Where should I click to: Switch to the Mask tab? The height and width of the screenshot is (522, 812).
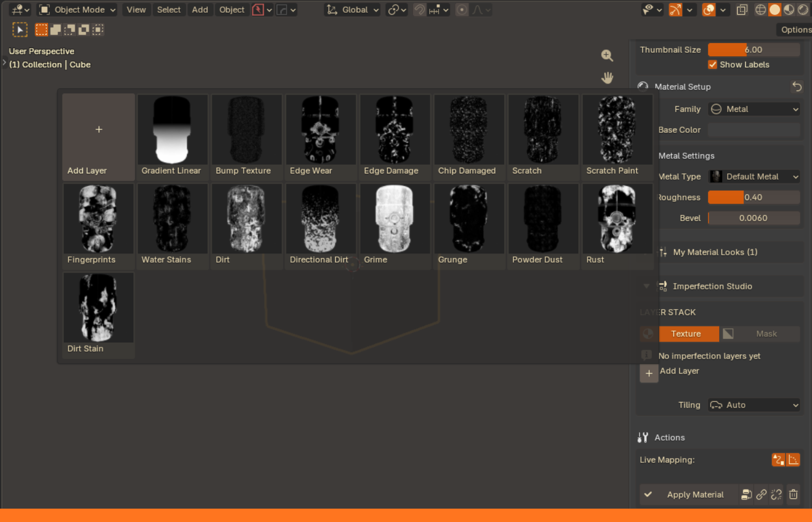click(760, 333)
